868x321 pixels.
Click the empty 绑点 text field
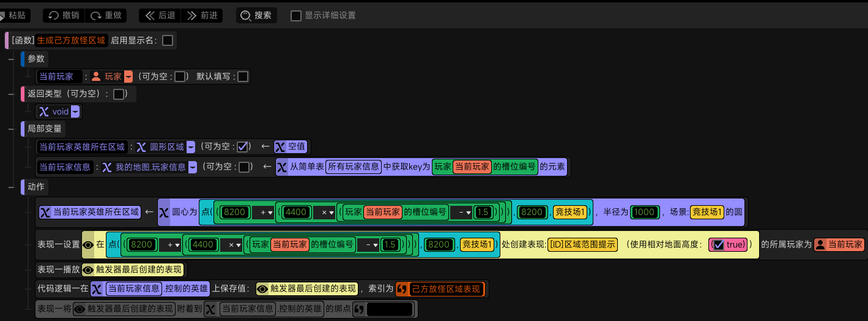click(390, 309)
